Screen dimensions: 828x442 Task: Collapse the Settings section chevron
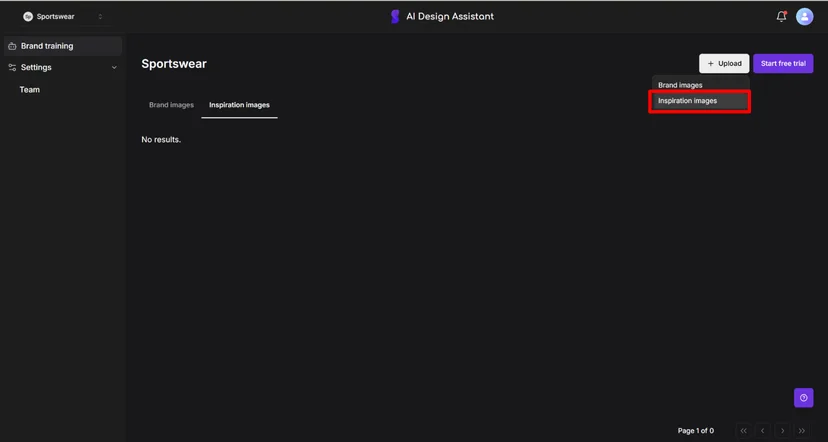tap(114, 68)
